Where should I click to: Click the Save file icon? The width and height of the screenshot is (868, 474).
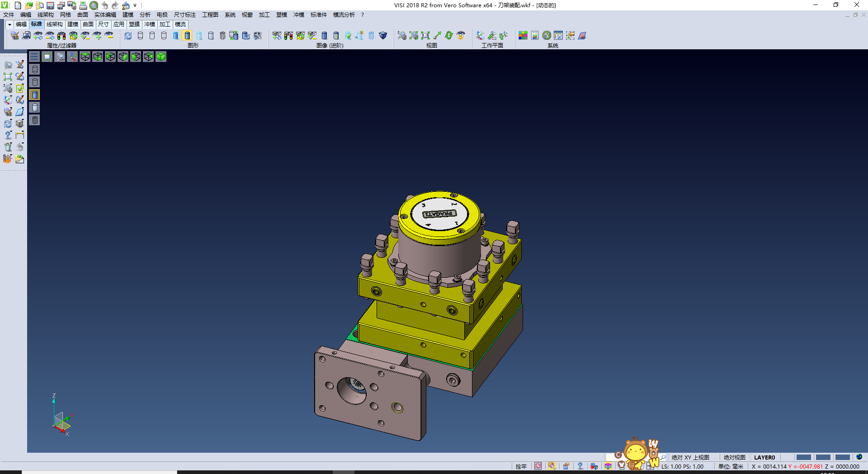(50, 5)
